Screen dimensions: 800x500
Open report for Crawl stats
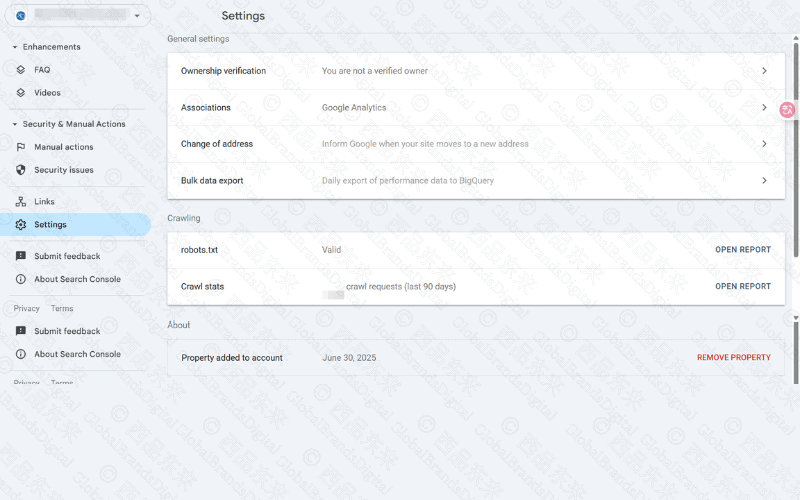[742, 287]
